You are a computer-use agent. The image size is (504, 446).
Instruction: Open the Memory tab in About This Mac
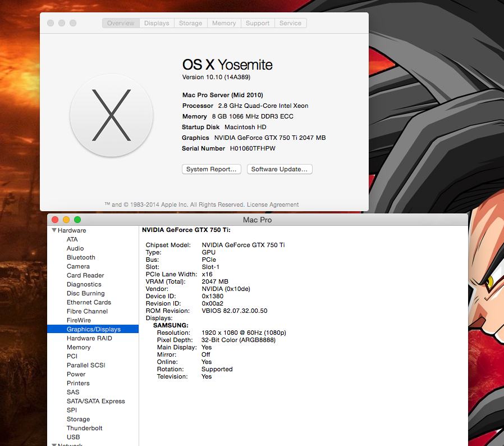coord(224,23)
